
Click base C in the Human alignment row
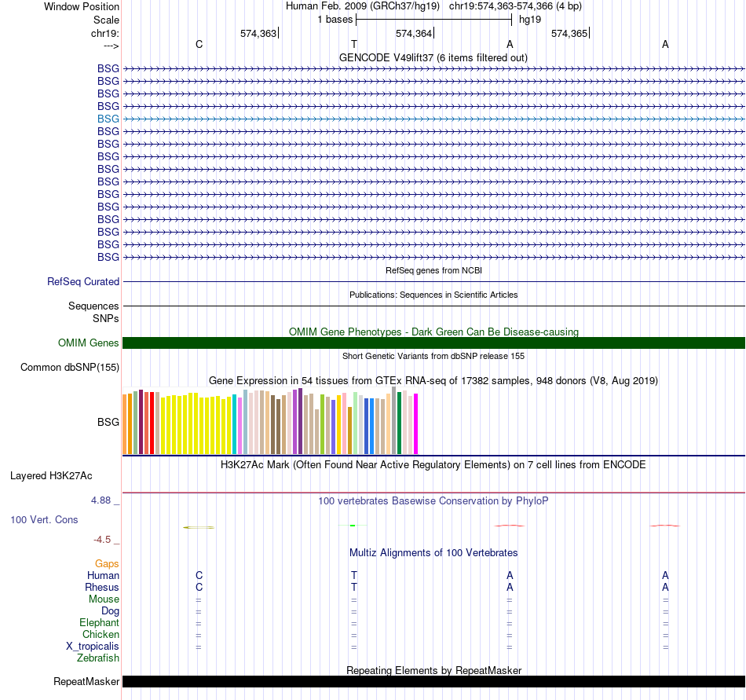tap(199, 575)
